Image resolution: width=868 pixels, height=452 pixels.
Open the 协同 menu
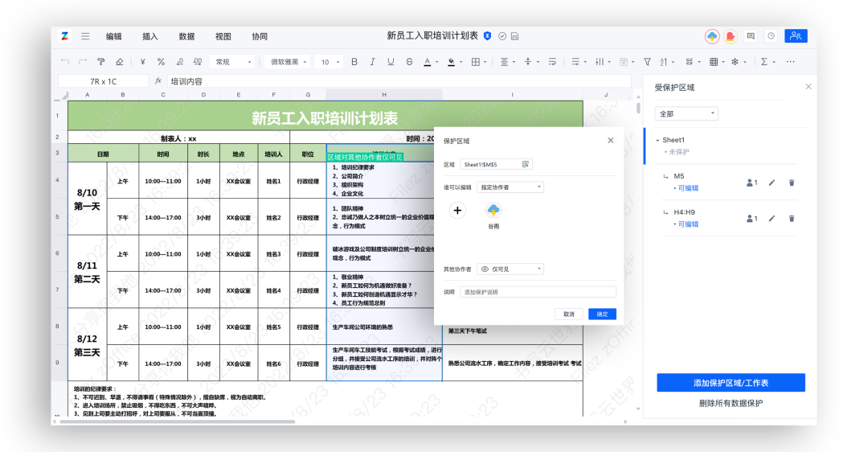260,36
